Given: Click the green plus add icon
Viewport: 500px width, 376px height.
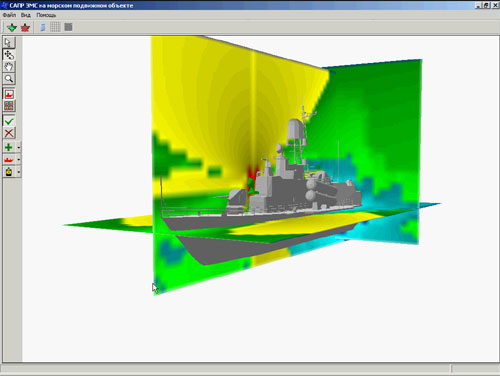Looking at the screenshot, I should click(x=9, y=147).
